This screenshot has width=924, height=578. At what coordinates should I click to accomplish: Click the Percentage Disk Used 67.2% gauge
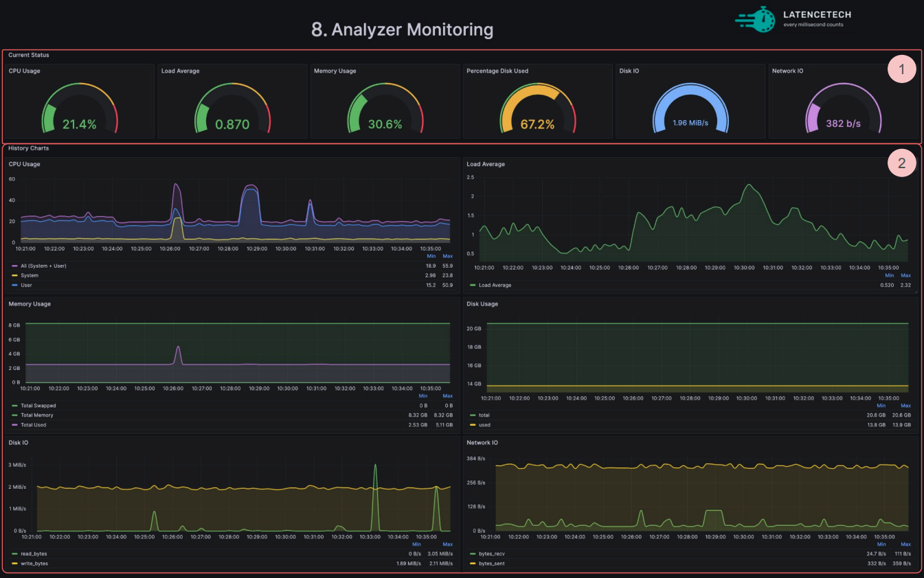pos(537,107)
